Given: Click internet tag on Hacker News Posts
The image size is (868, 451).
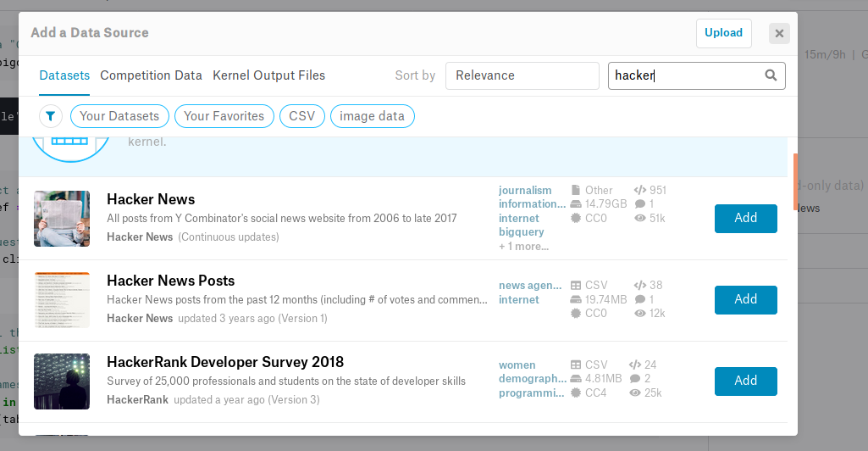Looking at the screenshot, I should [519, 300].
